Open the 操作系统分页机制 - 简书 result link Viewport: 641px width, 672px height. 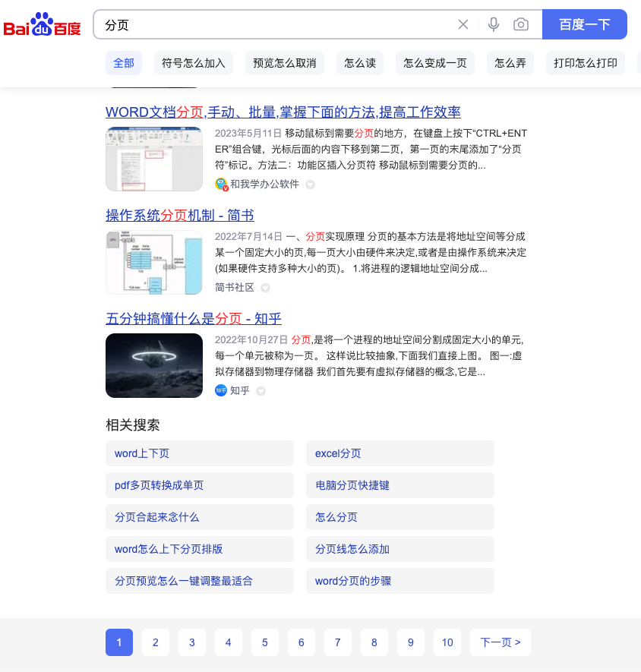click(x=180, y=215)
